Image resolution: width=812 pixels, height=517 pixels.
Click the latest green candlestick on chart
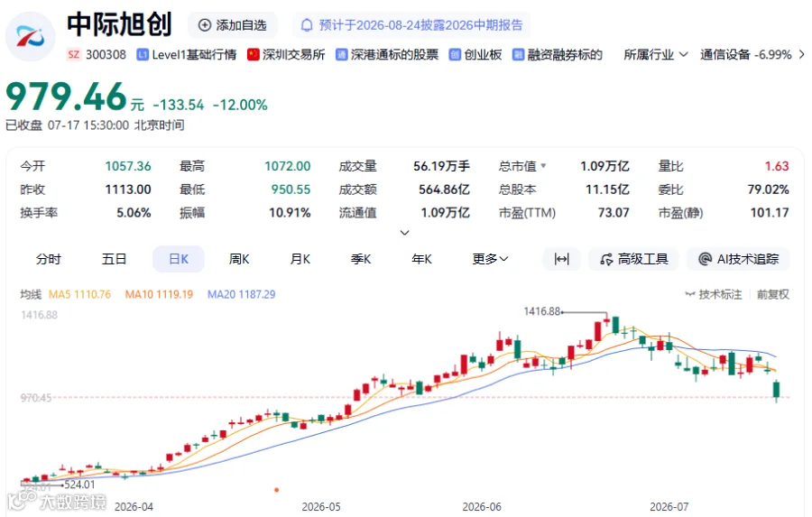pyautogui.click(x=776, y=391)
